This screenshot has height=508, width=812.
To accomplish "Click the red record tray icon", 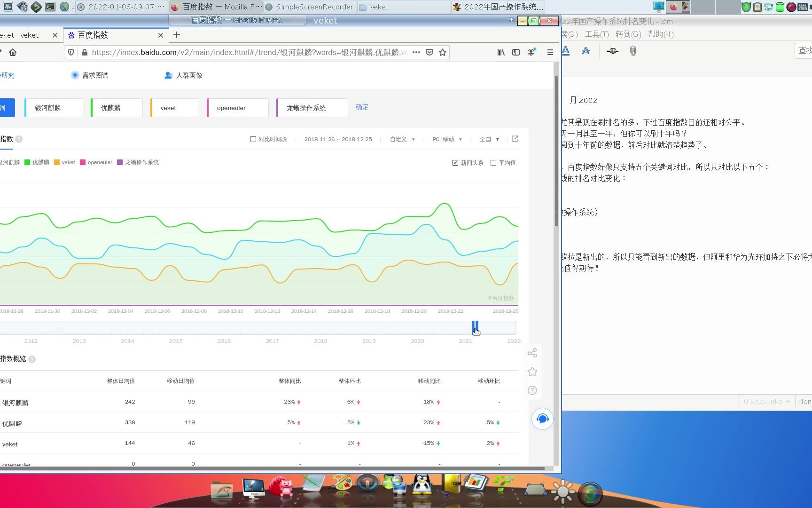I will pos(791,7).
